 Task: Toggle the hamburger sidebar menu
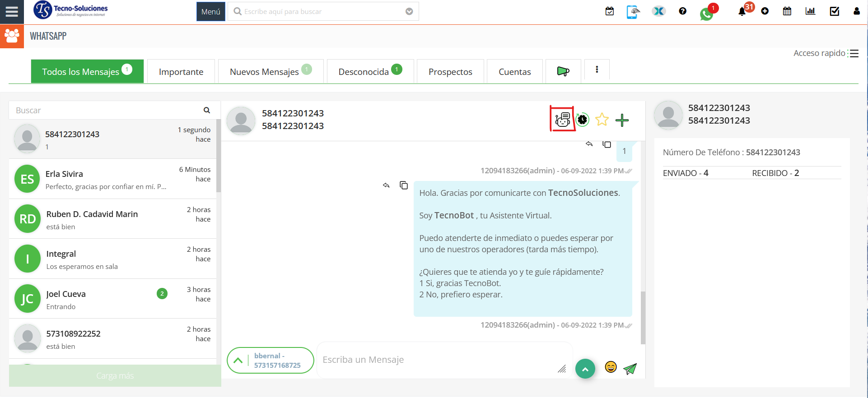[x=12, y=12]
